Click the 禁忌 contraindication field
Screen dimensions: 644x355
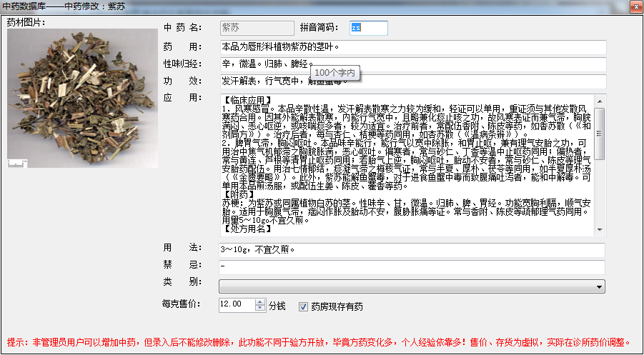click(x=412, y=267)
